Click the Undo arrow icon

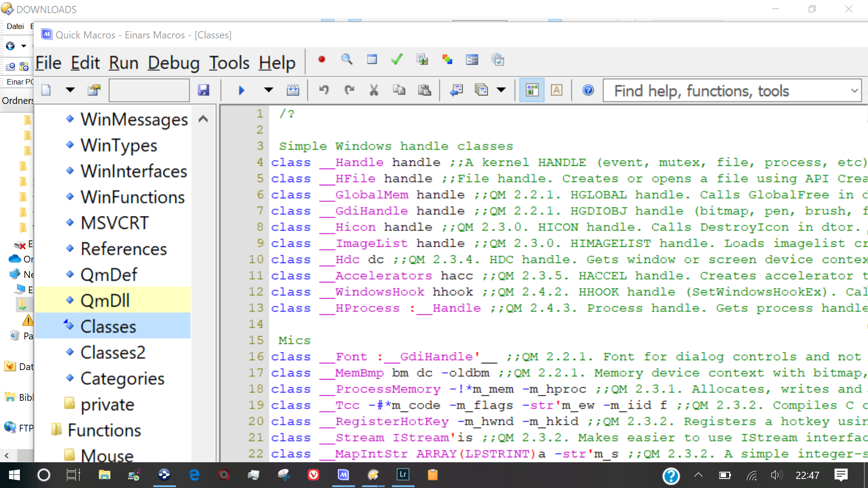tap(324, 90)
